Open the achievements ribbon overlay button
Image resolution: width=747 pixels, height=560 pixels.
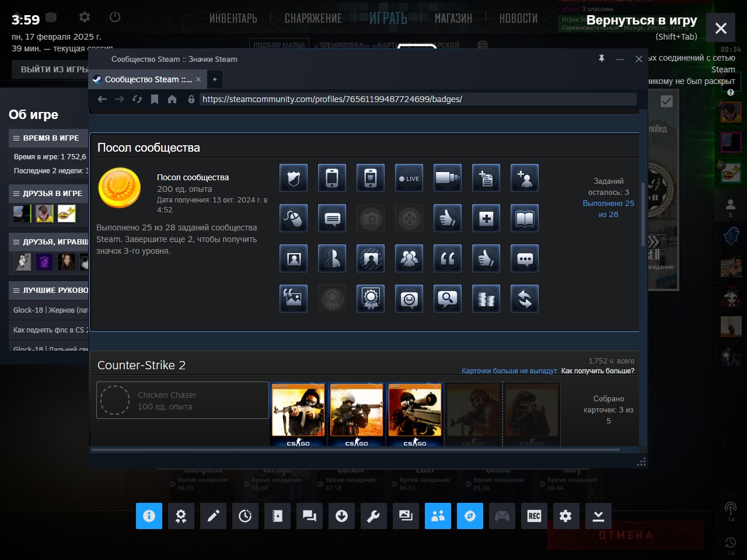[x=181, y=516]
